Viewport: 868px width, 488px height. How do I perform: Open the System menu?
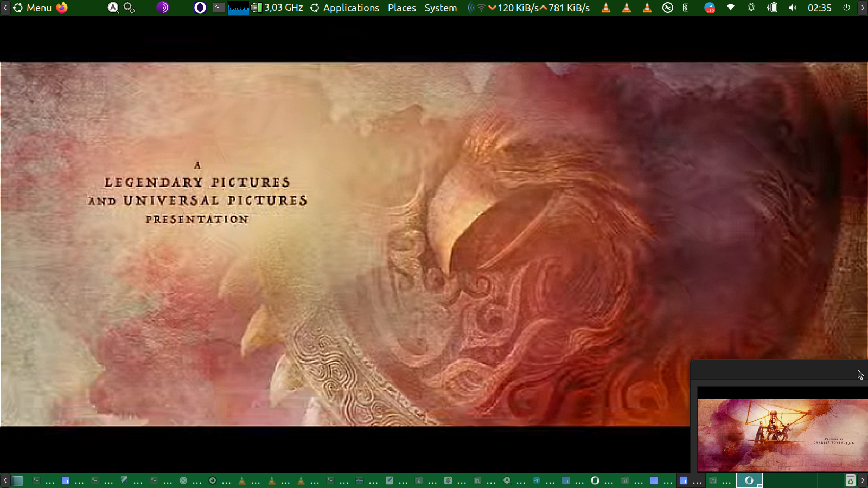click(x=441, y=8)
